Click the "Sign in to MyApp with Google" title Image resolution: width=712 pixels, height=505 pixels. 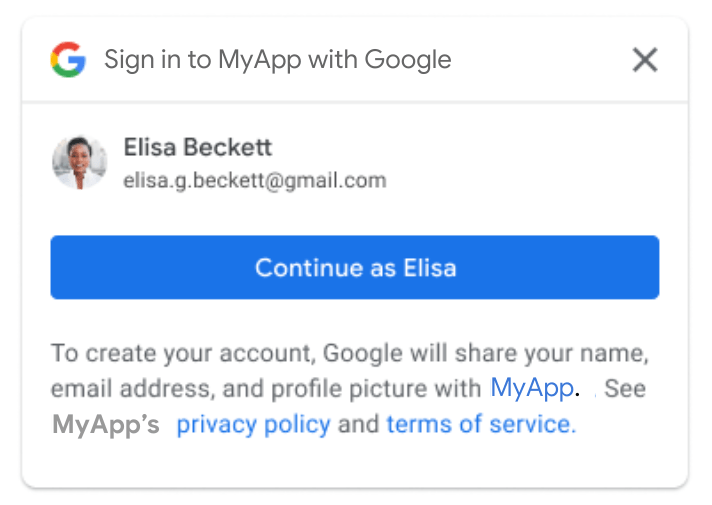[x=278, y=60]
